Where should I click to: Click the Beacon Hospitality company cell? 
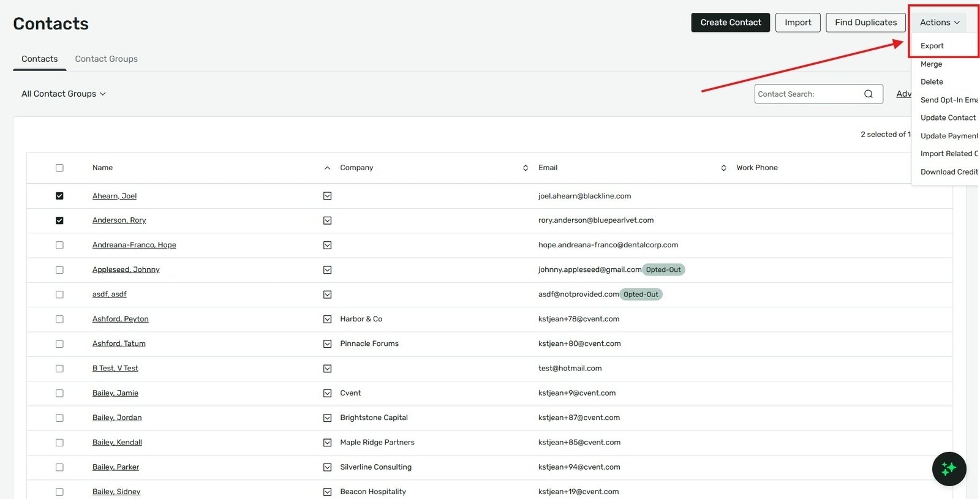click(x=373, y=492)
